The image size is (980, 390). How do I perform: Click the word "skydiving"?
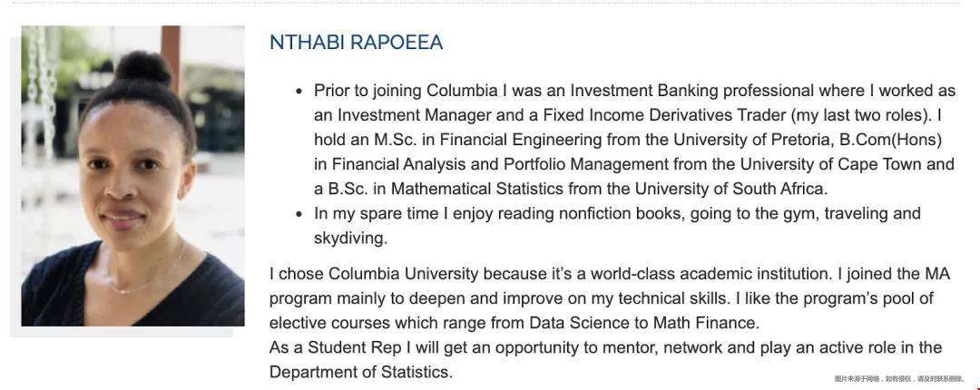click(348, 239)
